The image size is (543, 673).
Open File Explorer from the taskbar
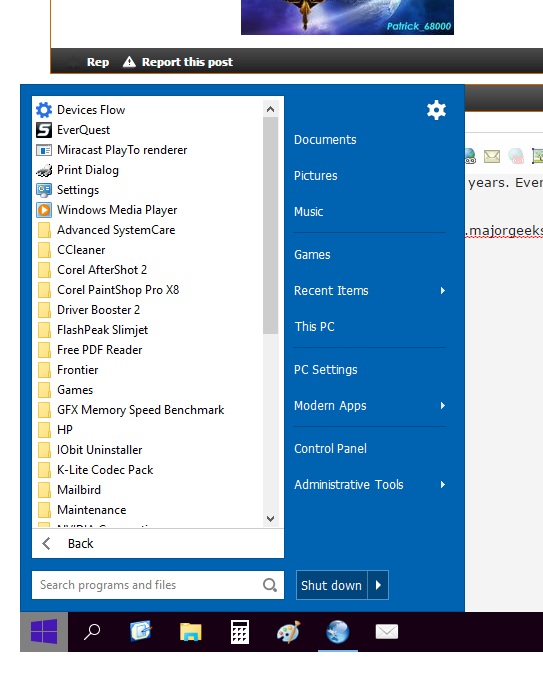tap(191, 632)
